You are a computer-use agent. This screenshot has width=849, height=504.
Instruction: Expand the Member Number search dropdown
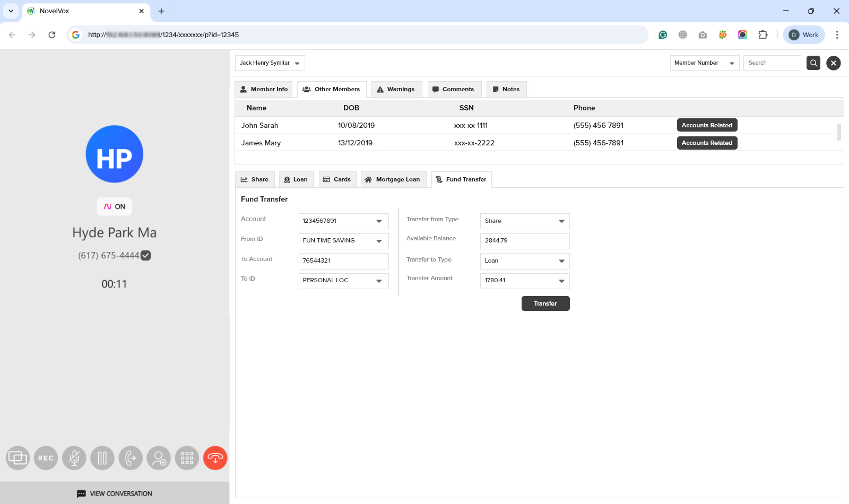click(733, 63)
